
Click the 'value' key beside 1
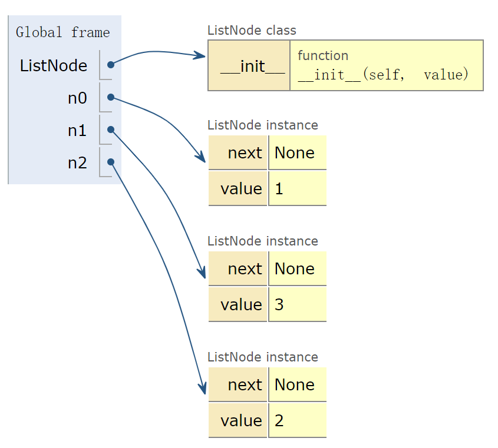click(238, 188)
